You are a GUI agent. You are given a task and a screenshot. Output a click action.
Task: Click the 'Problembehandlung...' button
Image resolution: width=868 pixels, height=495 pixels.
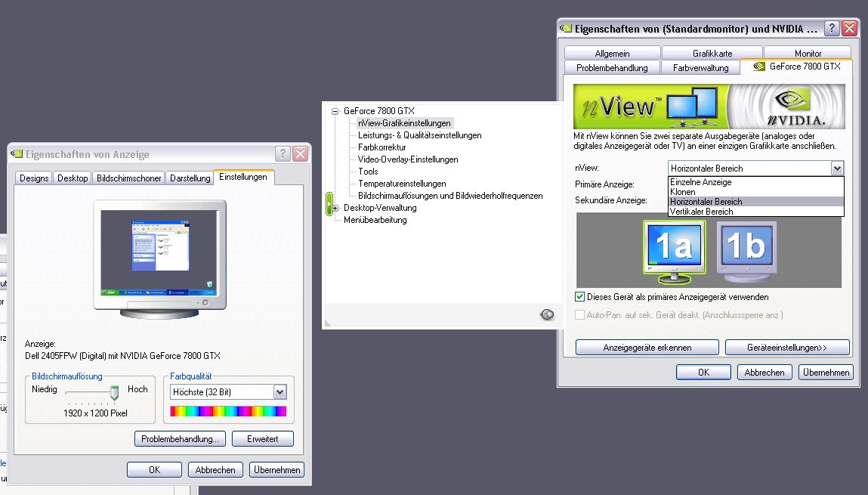tap(180, 439)
